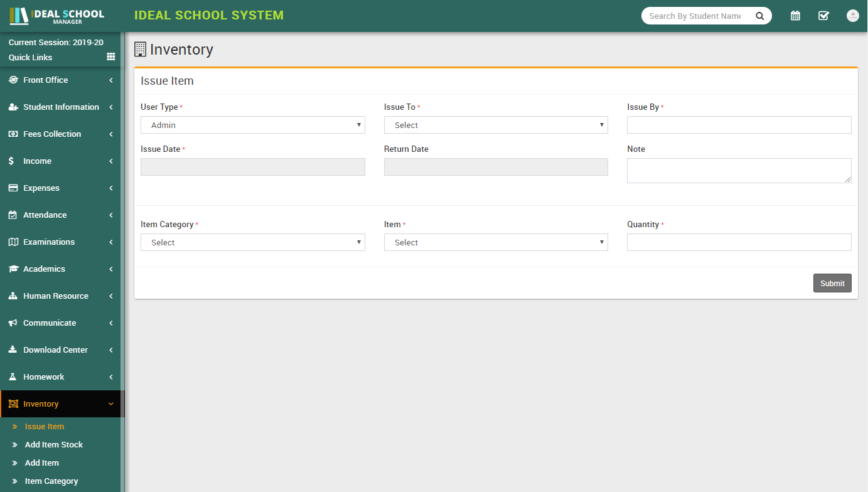Screen dimensions: 868x492
Task: Open the Academics menu
Action: (60, 269)
